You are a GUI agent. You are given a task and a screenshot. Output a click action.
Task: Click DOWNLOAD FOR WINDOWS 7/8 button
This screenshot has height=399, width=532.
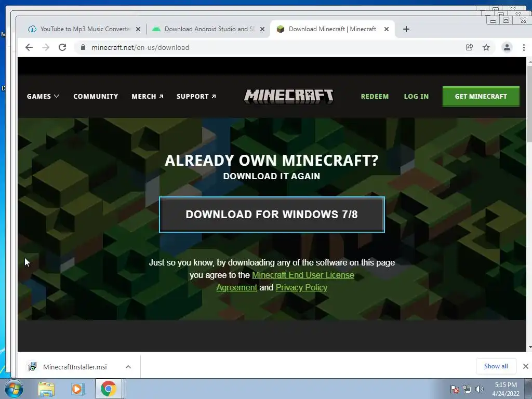pos(272,215)
